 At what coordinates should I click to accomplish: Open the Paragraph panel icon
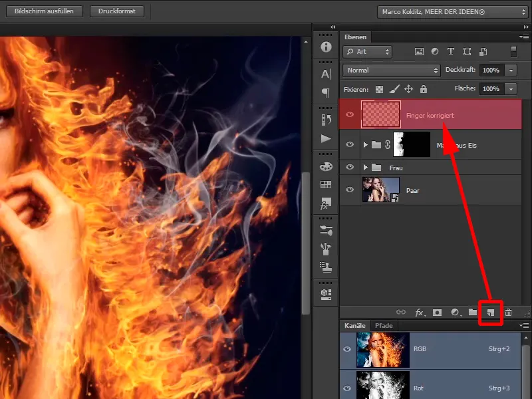click(x=326, y=92)
